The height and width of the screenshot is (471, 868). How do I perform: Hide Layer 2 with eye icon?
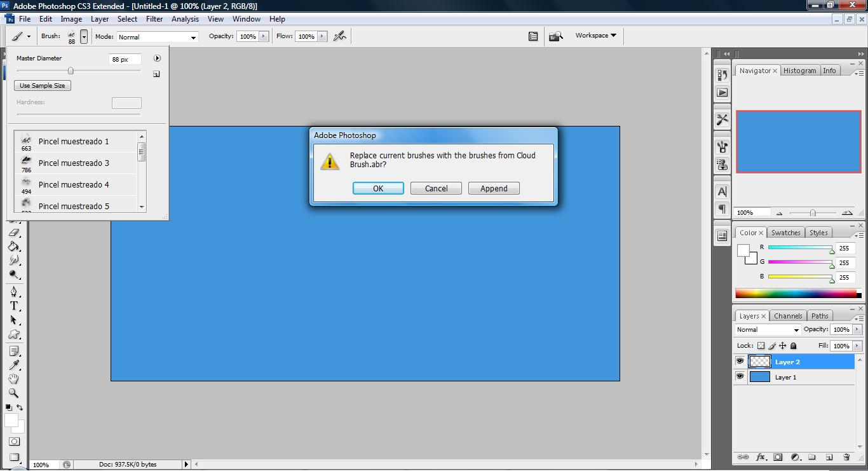coord(740,362)
